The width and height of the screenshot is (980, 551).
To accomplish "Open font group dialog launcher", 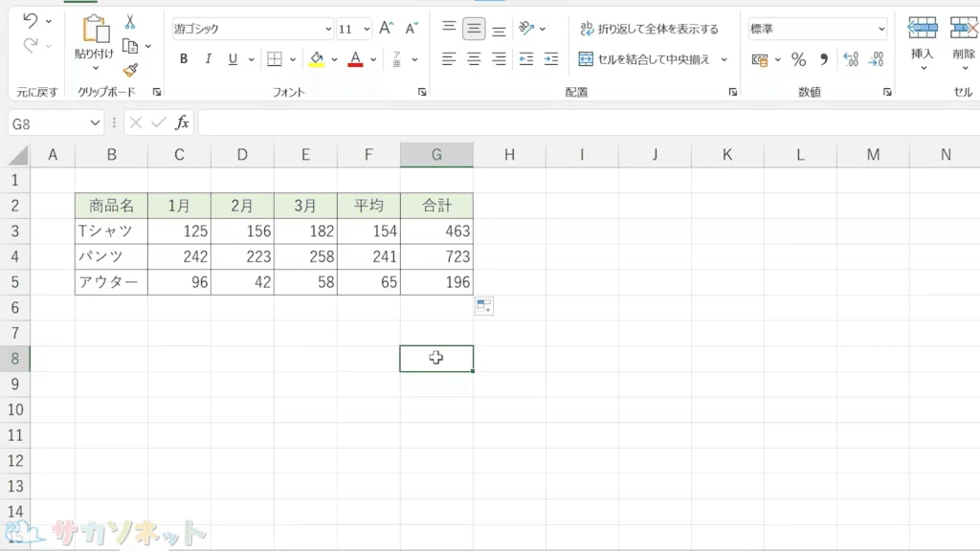I will pos(422,92).
